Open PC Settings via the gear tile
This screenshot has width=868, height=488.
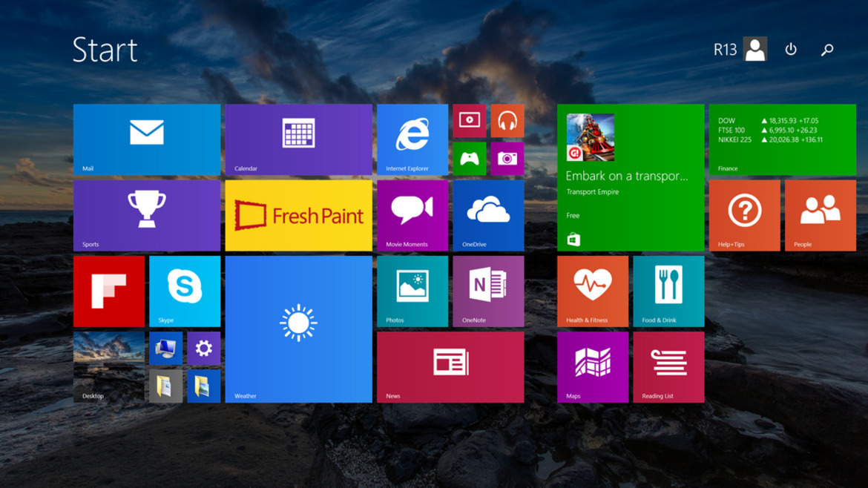tap(204, 348)
